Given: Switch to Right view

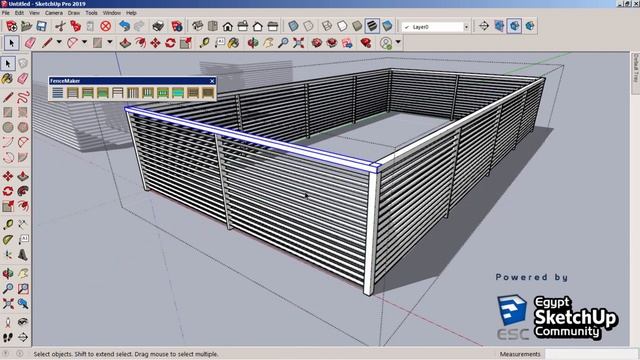Looking at the screenshot, I should point(243,27).
